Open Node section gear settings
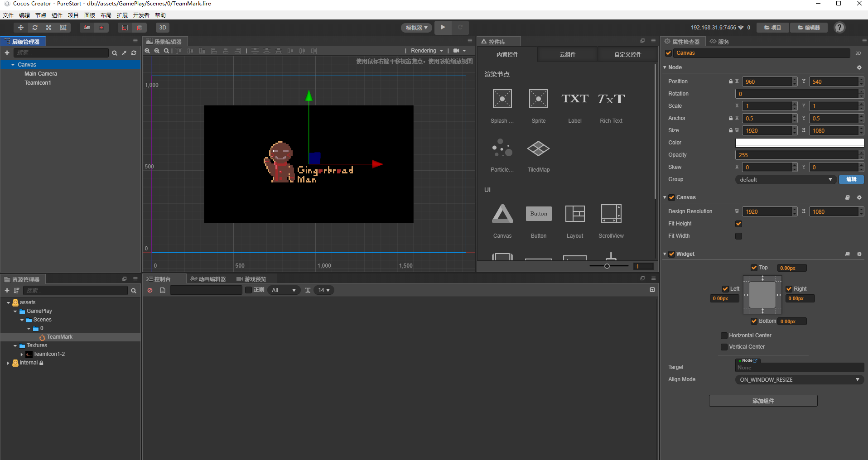868x460 pixels. [x=859, y=67]
